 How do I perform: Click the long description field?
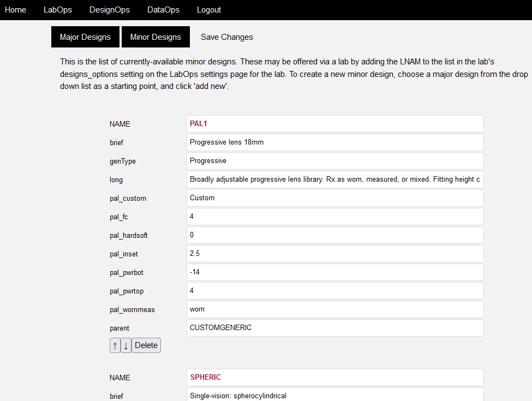[334, 179]
